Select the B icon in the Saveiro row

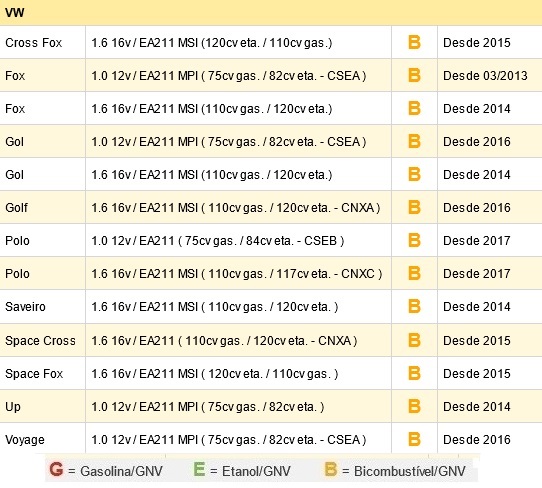tap(414, 306)
